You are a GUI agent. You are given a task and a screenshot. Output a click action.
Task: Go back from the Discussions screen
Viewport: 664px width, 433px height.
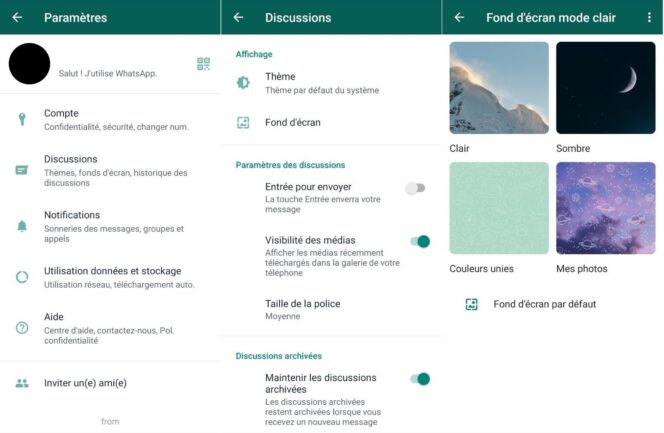point(238,17)
